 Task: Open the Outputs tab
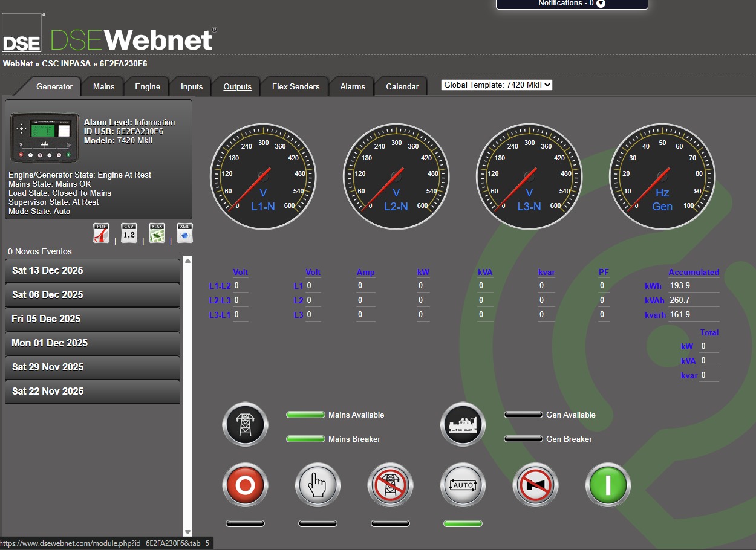(x=237, y=87)
